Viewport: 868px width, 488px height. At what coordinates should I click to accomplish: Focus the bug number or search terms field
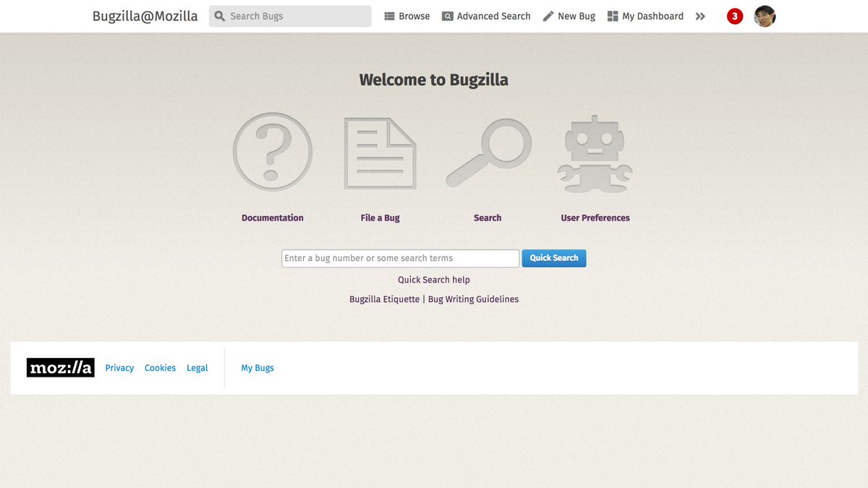pyautogui.click(x=401, y=258)
